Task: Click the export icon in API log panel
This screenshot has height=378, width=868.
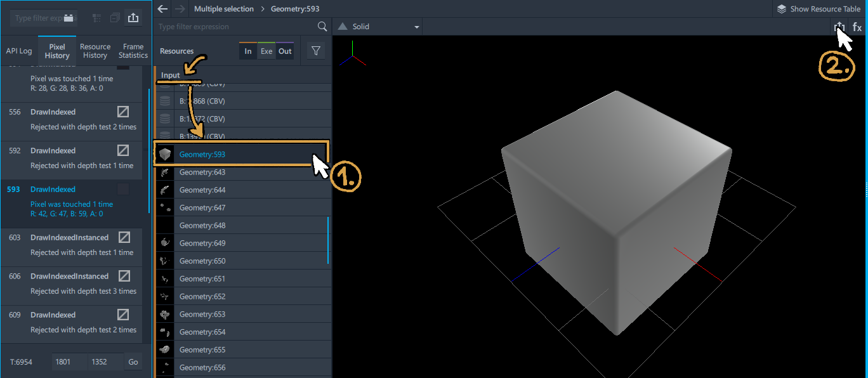Action: click(133, 18)
